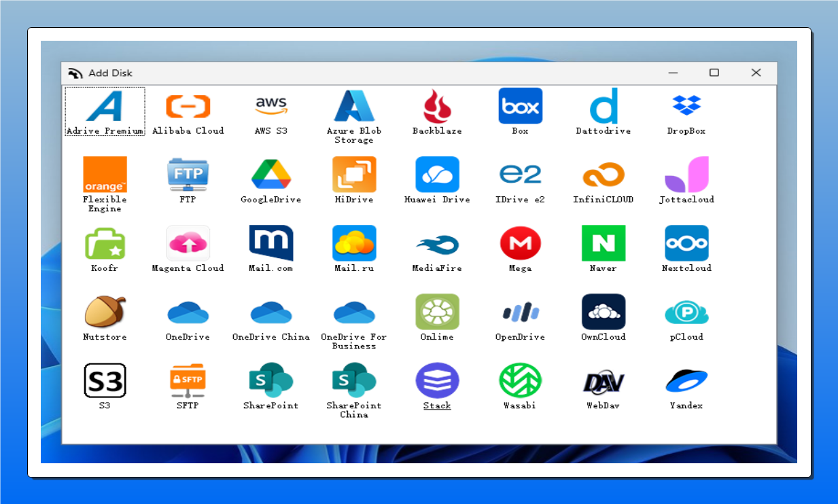
Task: Click the InfiniCLOUD icon
Action: pyautogui.click(x=604, y=175)
